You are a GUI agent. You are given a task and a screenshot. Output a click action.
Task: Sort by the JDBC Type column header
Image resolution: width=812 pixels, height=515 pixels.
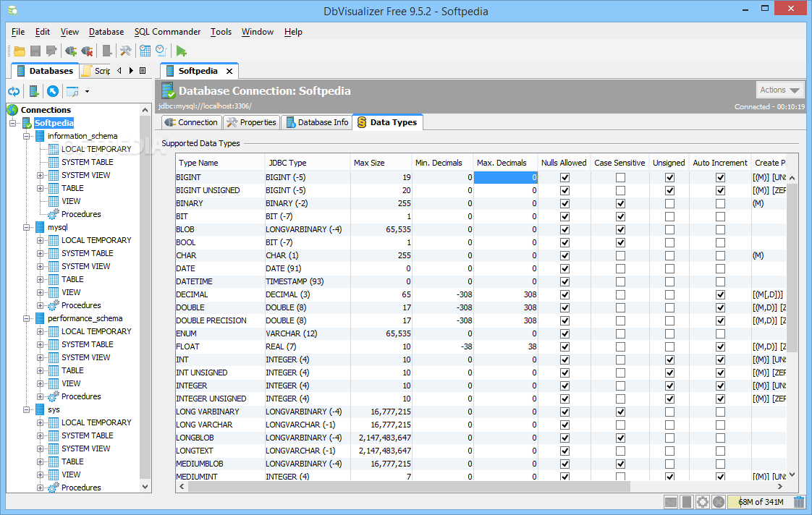(307, 163)
